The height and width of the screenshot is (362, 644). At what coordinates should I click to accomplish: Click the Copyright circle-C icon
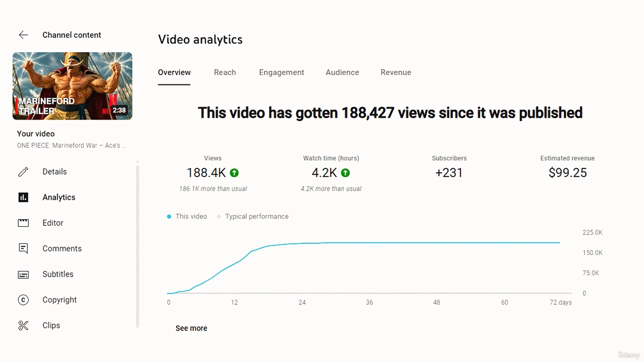(x=23, y=300)
